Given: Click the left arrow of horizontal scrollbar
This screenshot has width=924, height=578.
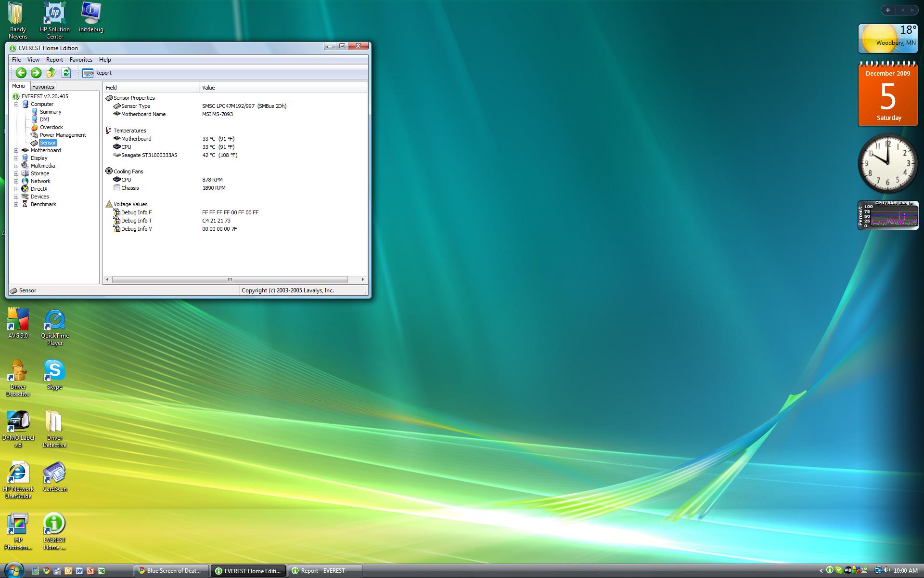Looking at the screenshot, I should pos(107,279).
